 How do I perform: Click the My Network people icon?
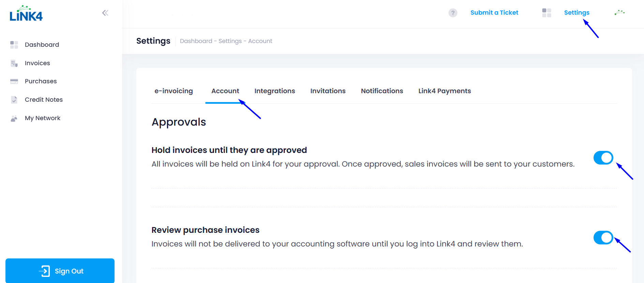14,118
